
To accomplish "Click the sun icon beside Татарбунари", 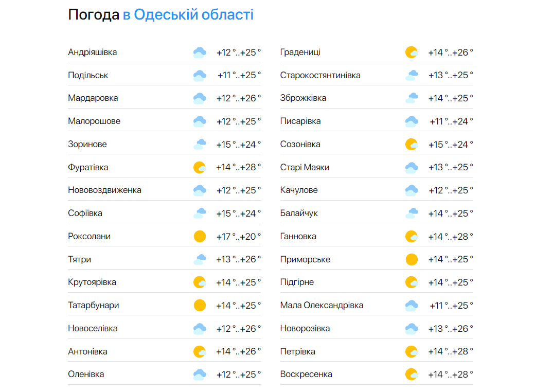I will click(200, 305).
